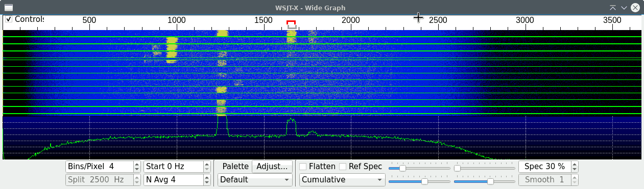Click the N Avg 4 field
The width and height of the screenshot is (644, 189).
(x=173, y=180)
